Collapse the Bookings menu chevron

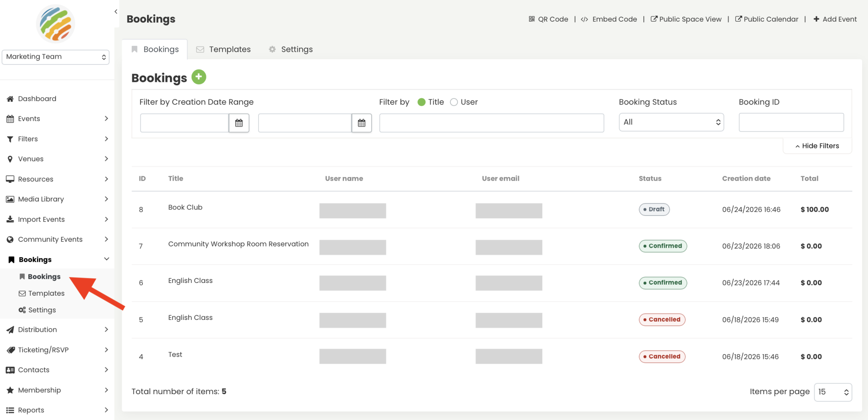(106, 259)
